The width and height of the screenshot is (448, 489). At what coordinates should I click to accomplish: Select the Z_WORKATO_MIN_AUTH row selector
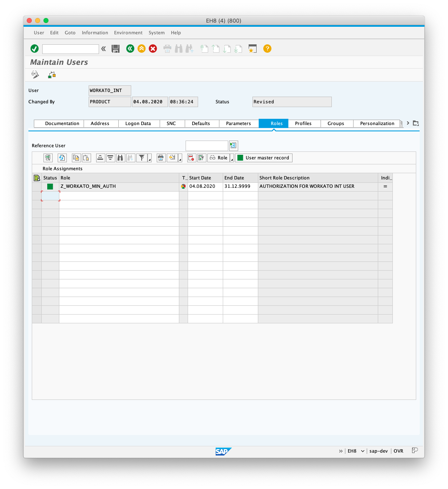coord(37,187)
